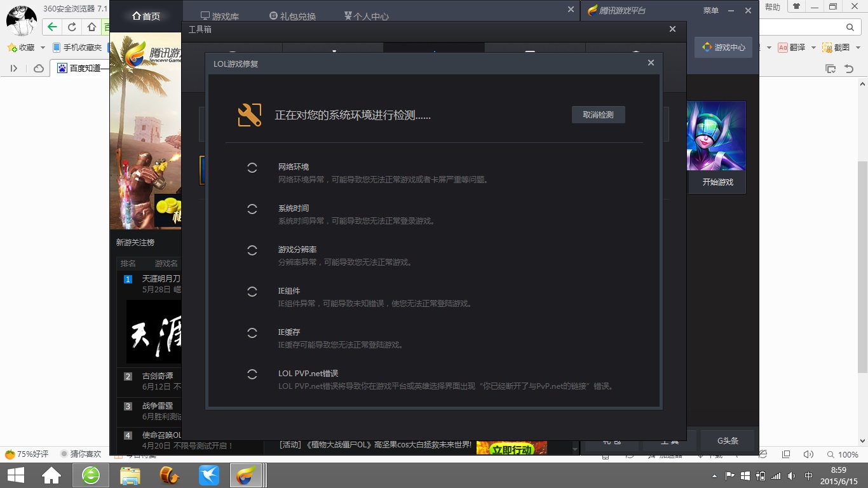868x488 pixels.
Task: Click the spinner icon beside IE组件
Action: (252, 292)
